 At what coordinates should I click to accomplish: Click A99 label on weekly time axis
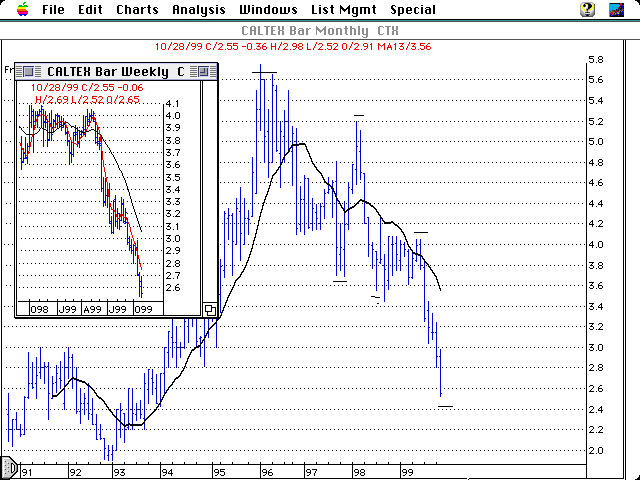(93, 309)
